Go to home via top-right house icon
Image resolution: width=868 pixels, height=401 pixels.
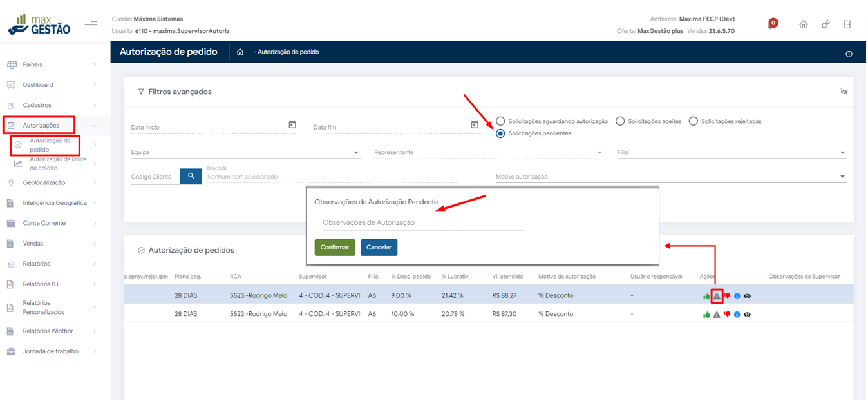(x=804, y=24)
